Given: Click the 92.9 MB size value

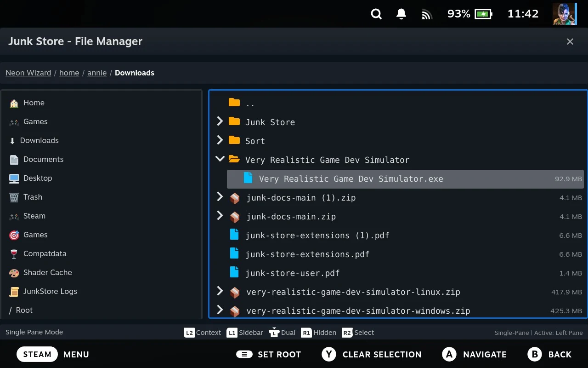Looking at the screenshot, I should (568, 179).
